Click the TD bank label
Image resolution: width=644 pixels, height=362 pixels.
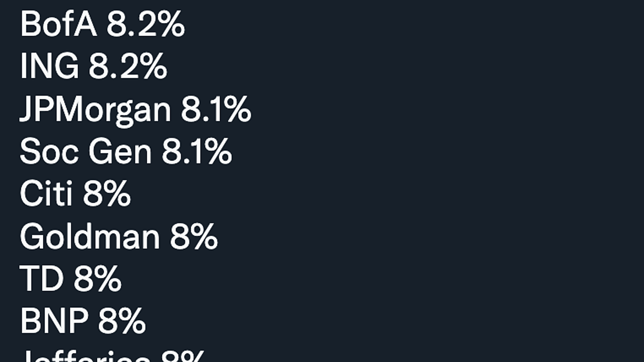coord(41,279)
